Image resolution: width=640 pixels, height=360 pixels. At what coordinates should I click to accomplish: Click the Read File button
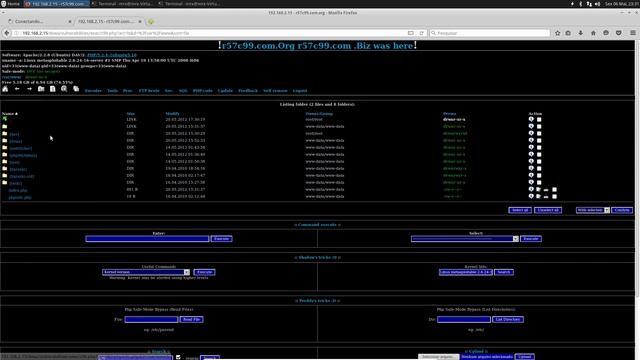pos(191,320)
